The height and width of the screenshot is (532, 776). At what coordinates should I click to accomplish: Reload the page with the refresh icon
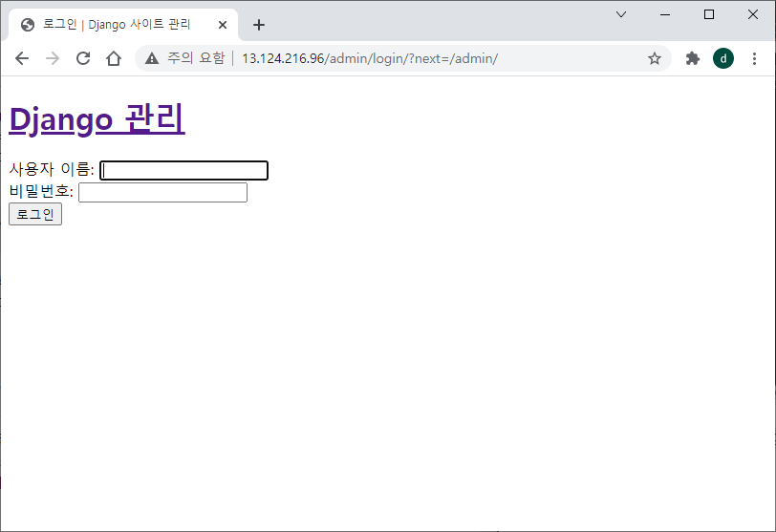[83, 58]
